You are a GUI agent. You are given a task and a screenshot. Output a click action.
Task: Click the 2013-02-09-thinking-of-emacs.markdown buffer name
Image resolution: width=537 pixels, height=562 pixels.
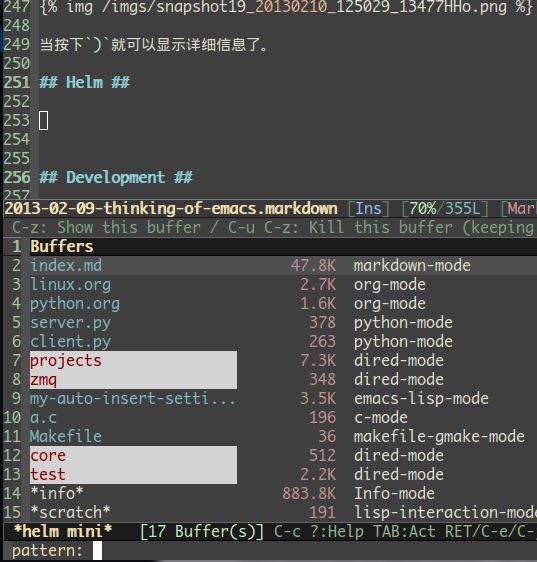(x=171, y=209)
